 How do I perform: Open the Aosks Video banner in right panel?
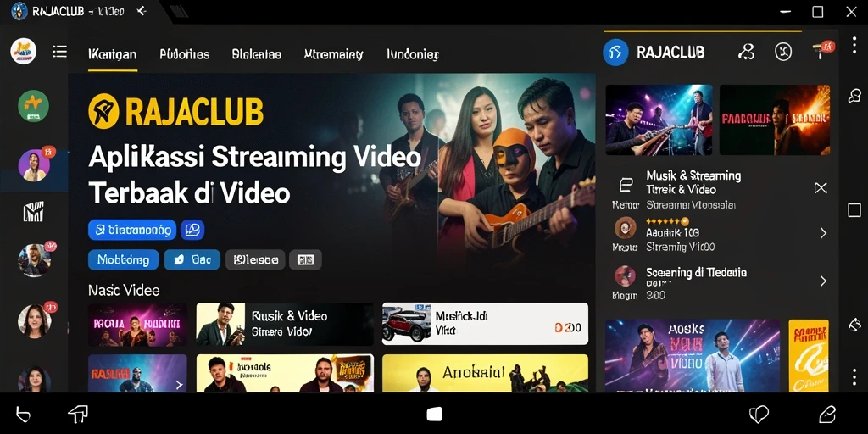coord(693,355)
